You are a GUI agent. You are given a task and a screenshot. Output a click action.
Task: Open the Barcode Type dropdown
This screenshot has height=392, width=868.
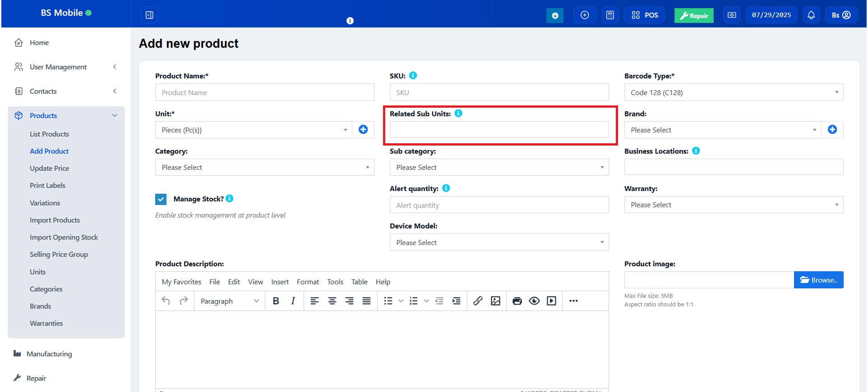[733, 92]
